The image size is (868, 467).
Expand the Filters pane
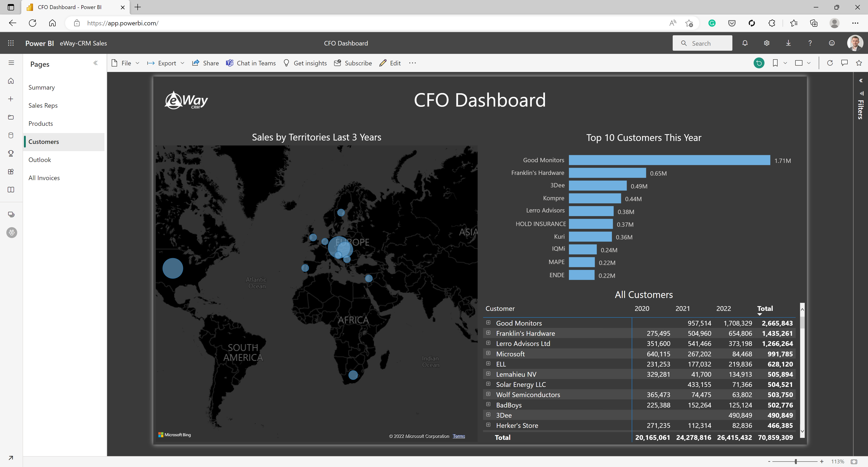(861, 81)
